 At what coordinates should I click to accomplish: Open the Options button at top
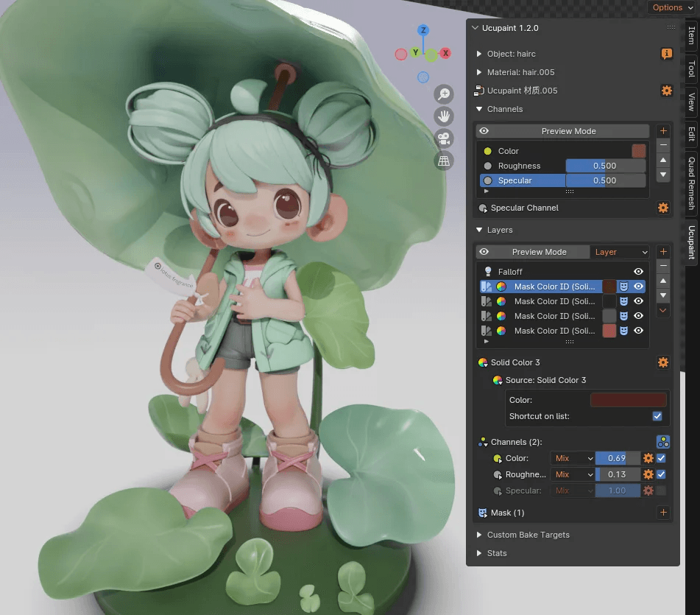(673, 7)
